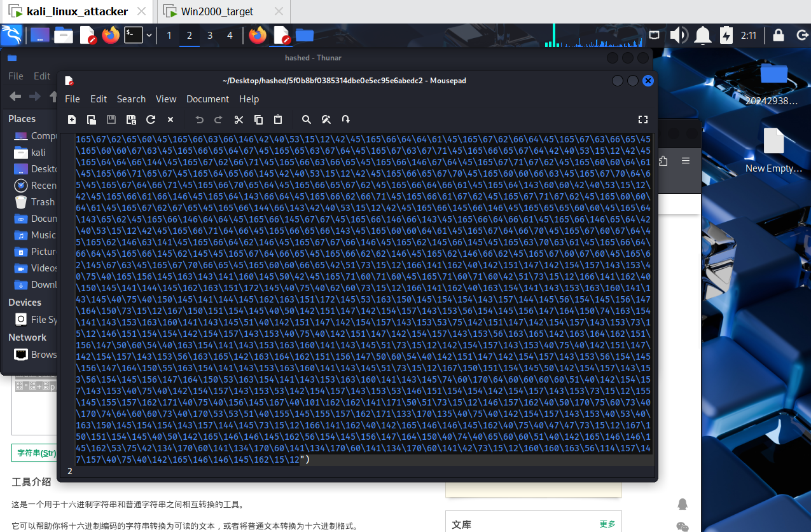
Task: Save the current document via toolbar
Action: [111, 119]
